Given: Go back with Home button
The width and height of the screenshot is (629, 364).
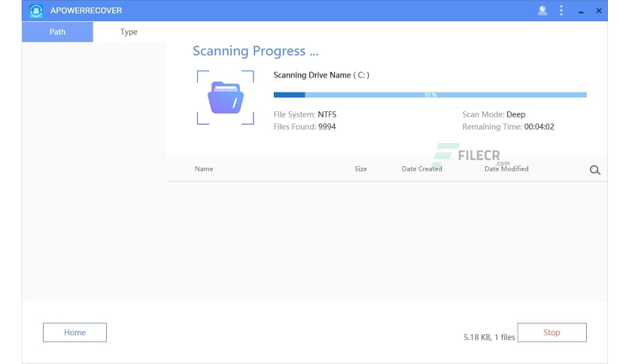Looking at the screenshot, I should [x=74, y=332].
